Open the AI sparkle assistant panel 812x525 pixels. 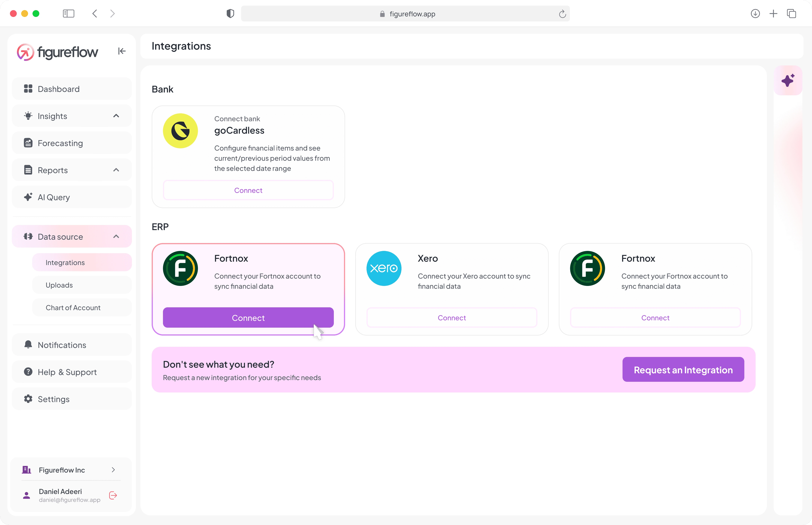point(788,80)
